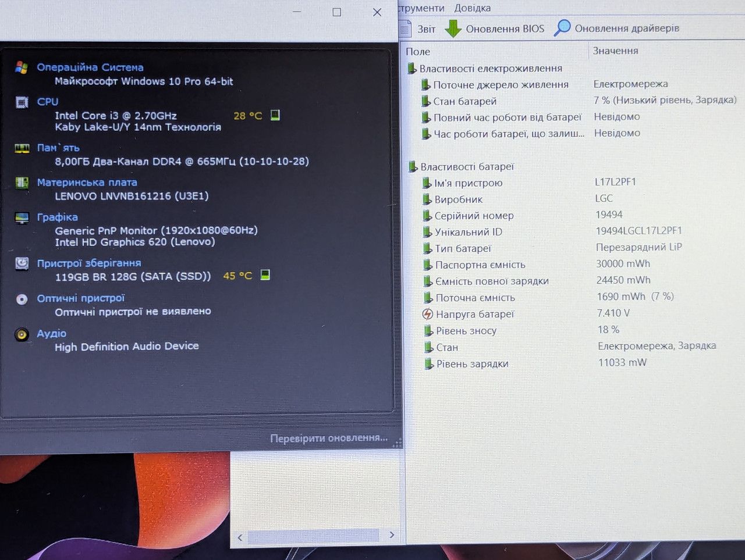
Task: Click the icon beside Поточне джерело живлення
Action: [426, 85]
